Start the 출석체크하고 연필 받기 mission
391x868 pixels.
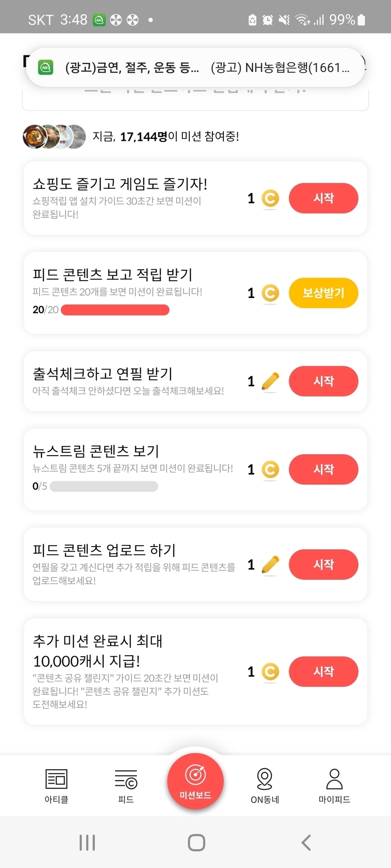323,381
